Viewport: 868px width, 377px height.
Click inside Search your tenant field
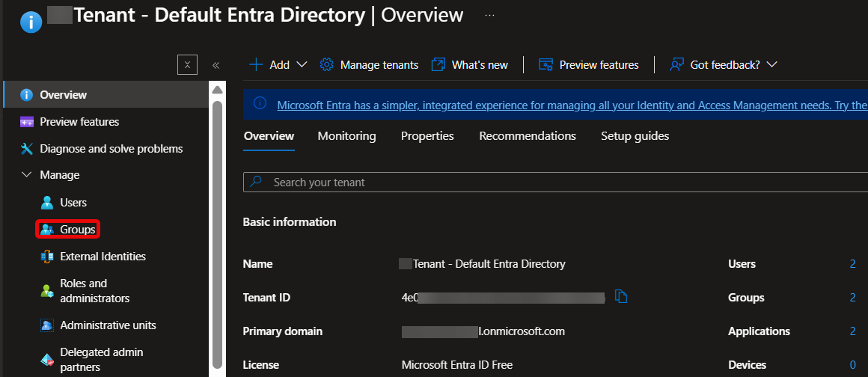(x=555, y=182)
